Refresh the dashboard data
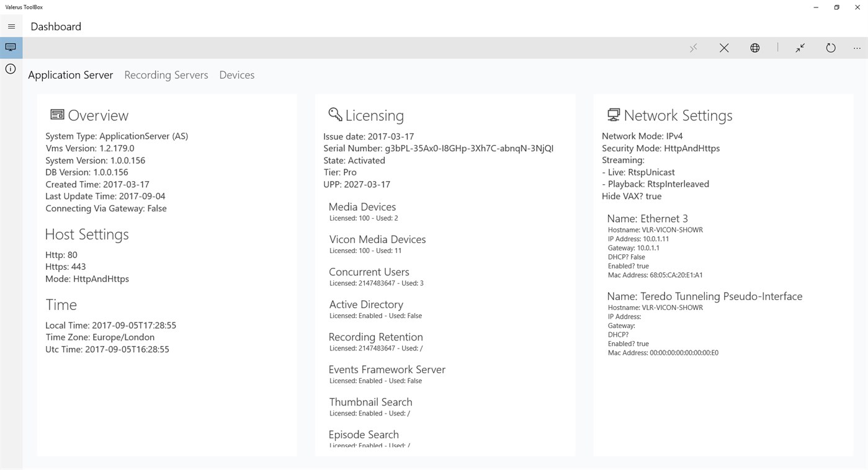Image resolution: width=868 pixels, height=470 pixels. point(830,48)
